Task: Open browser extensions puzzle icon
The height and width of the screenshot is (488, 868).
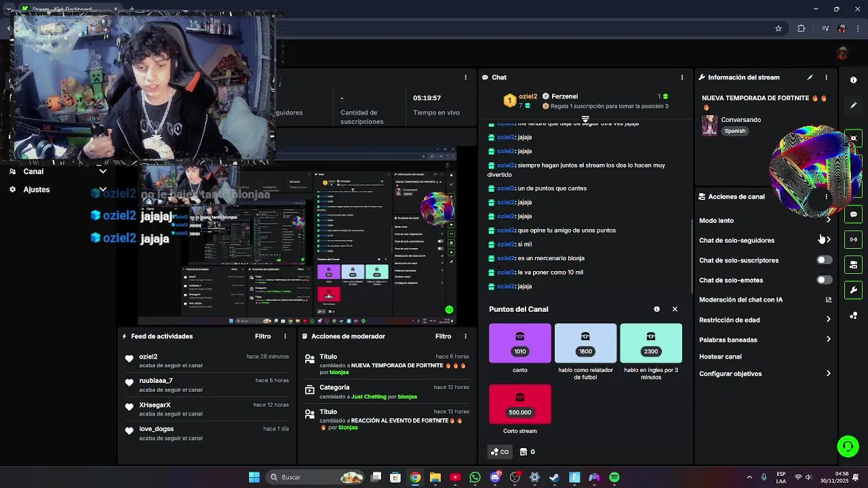Action: [802, 28]
